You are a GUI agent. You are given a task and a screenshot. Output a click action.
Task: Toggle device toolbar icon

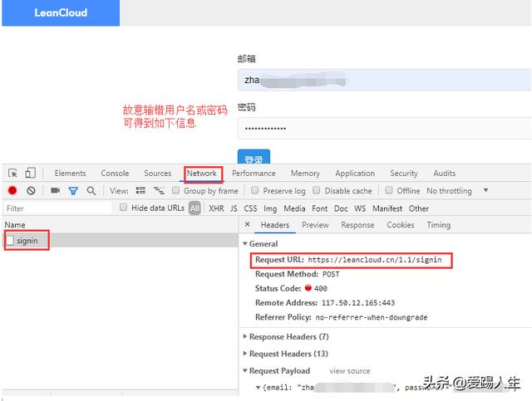coord(30,173)
